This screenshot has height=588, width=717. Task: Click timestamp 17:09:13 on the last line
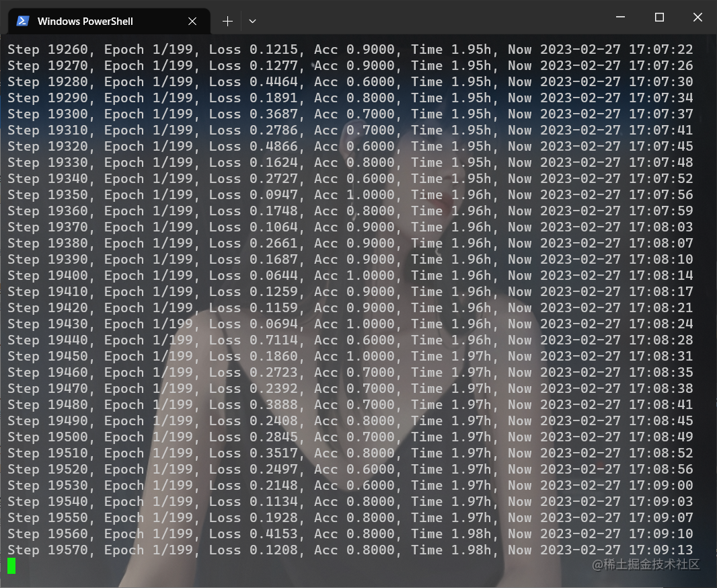point(661,550)
